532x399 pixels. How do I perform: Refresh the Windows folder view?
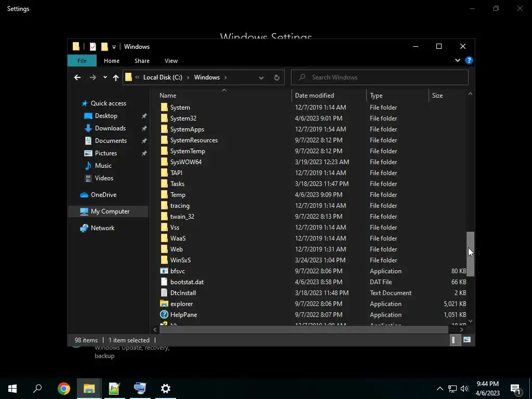(276, 77)
